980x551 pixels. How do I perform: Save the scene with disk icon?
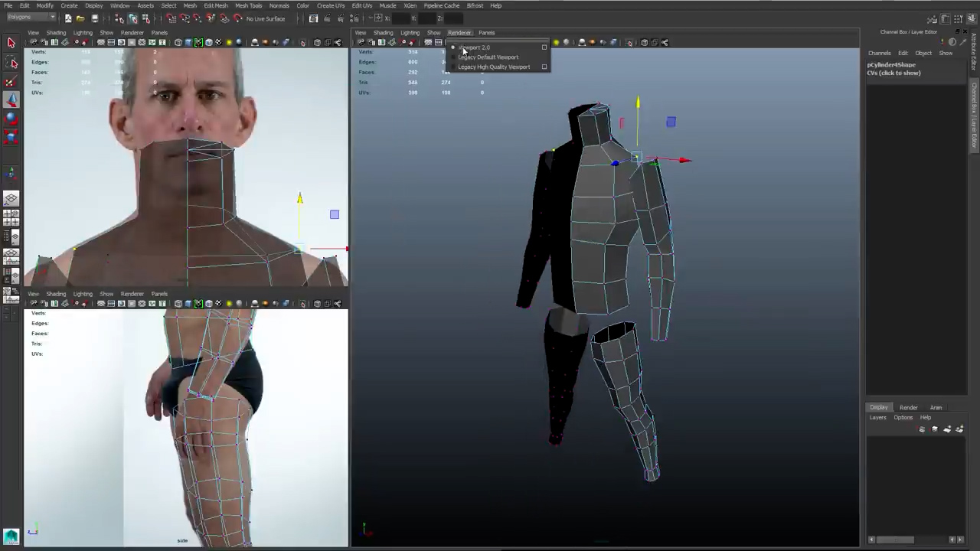tap(94, 18)
